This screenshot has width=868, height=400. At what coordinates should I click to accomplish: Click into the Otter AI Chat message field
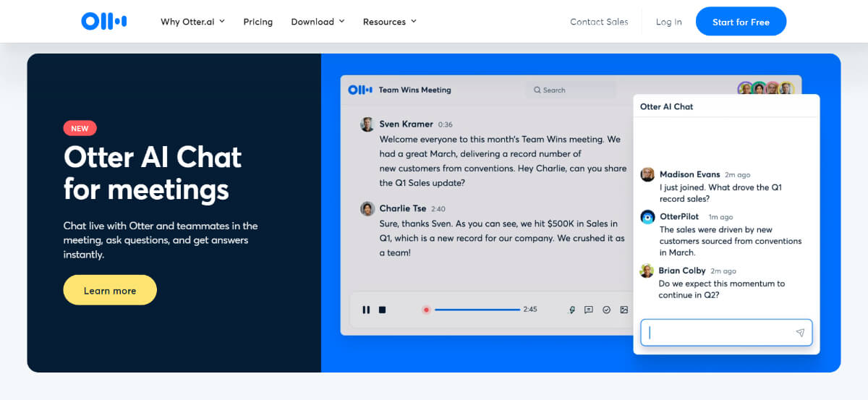726,333
